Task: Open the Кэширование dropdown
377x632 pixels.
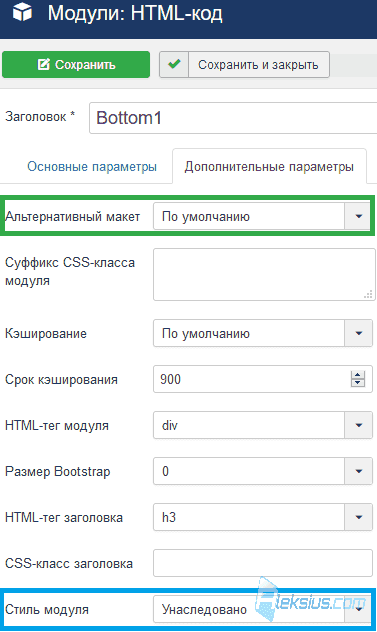Action: [x=263, y=333]
